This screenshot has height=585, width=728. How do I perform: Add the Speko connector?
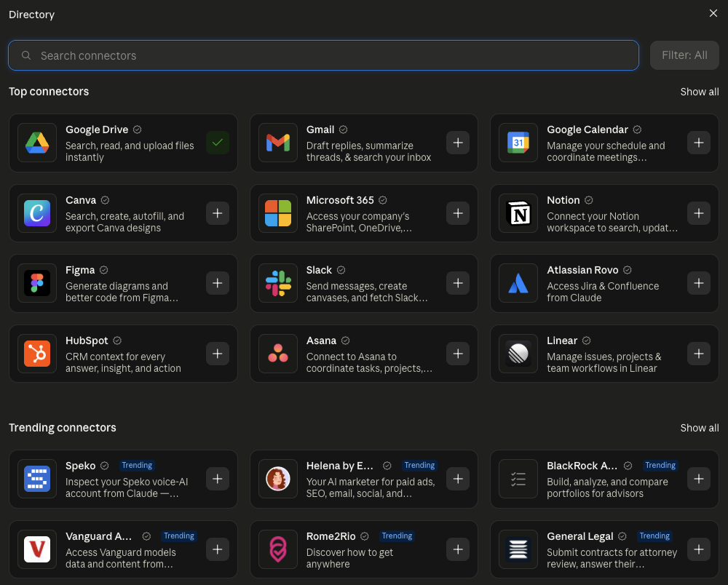pos(217,479)
